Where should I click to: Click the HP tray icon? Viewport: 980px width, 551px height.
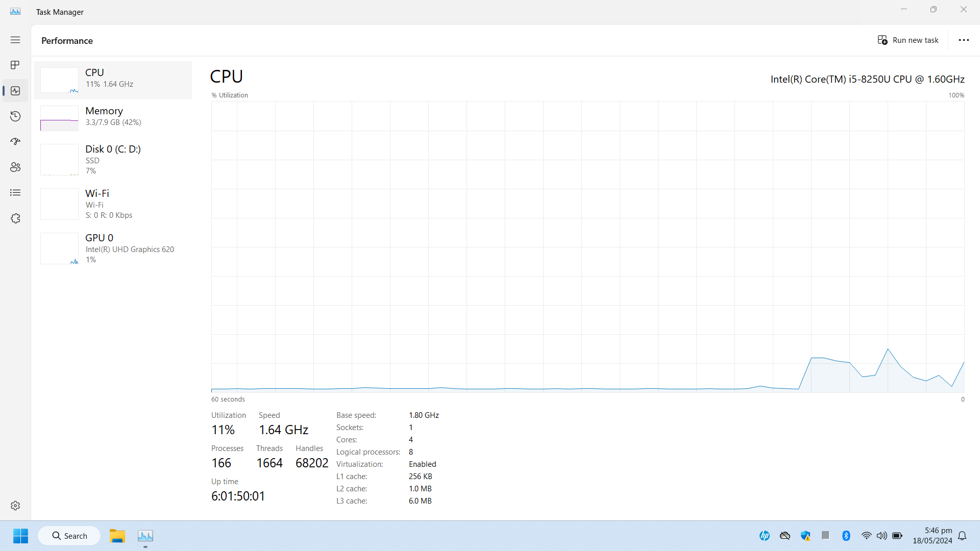pyautogui.click(x=764, y=536)
